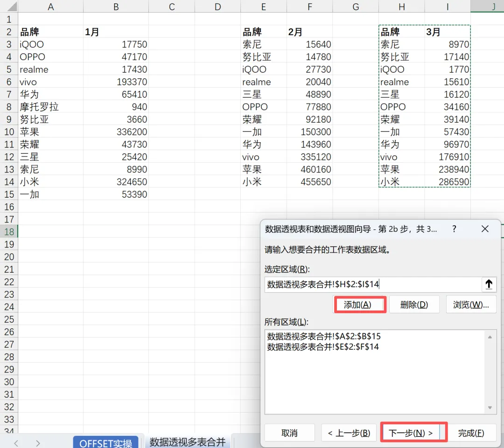Click 品牌 header in column H

(x=401, y=32)
